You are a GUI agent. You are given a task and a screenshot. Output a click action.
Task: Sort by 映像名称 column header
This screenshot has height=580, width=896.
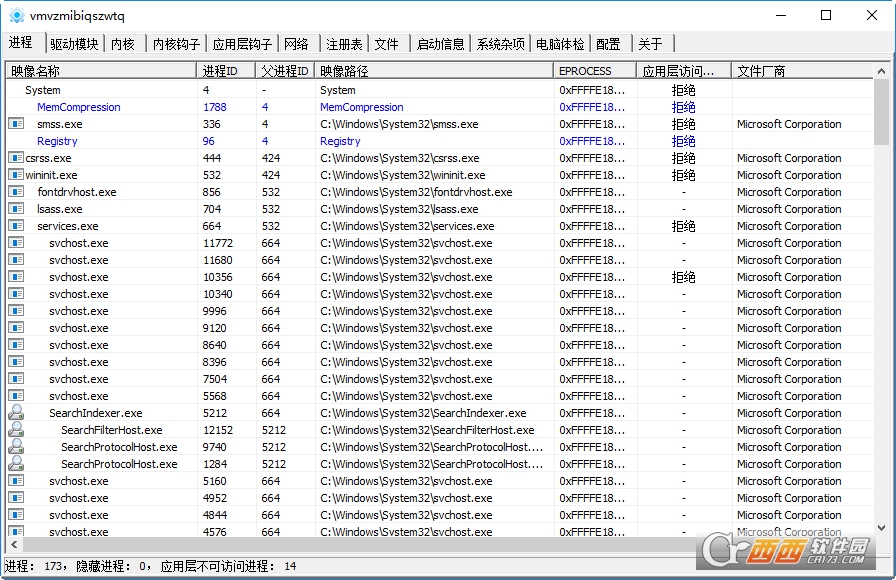[100, 71]
